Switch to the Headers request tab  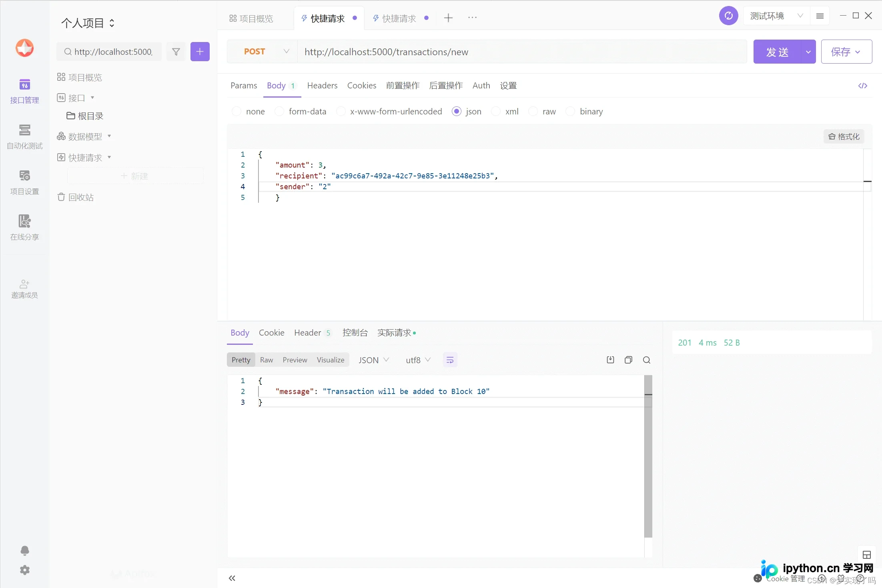[x=322, y=86]
